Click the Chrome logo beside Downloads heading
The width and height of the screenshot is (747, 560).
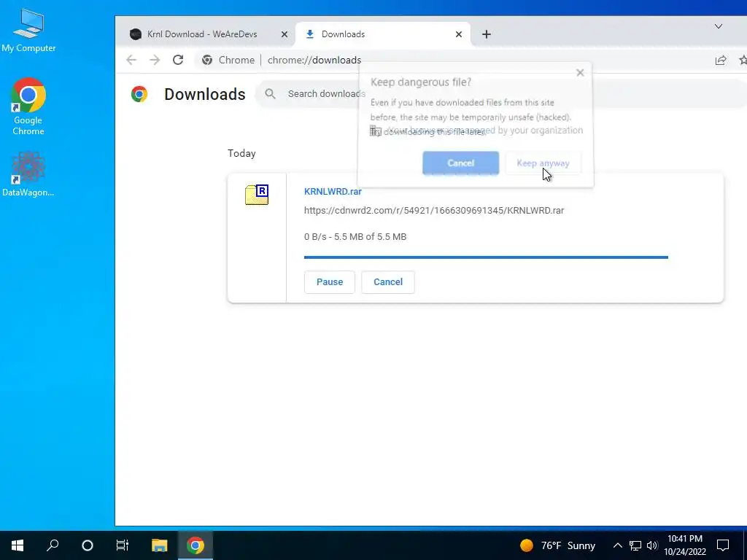tap(139, 94)
